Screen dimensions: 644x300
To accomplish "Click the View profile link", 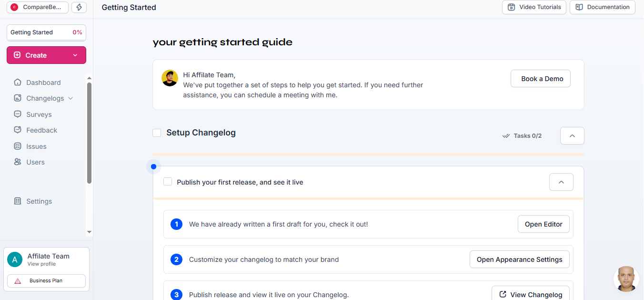I will tap(41, 264).
